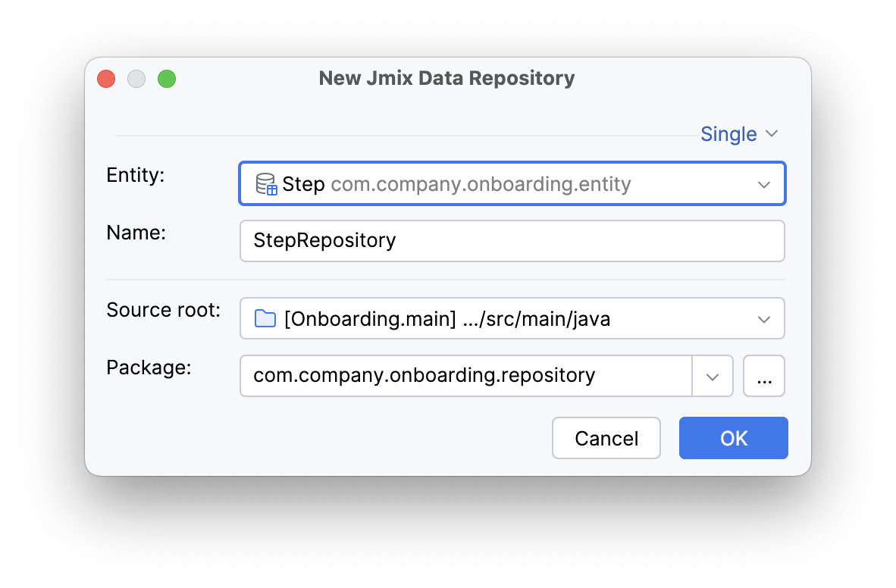Click the dialog title New Jmix Data Repository
Screen dimensions: 896x588
(x=446, y=78)
